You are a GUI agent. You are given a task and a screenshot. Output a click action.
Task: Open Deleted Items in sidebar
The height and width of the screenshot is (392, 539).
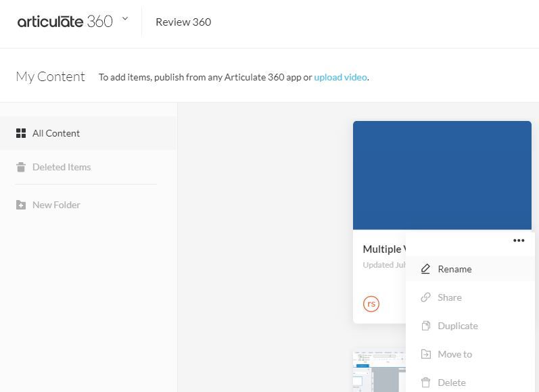[62, 167]
